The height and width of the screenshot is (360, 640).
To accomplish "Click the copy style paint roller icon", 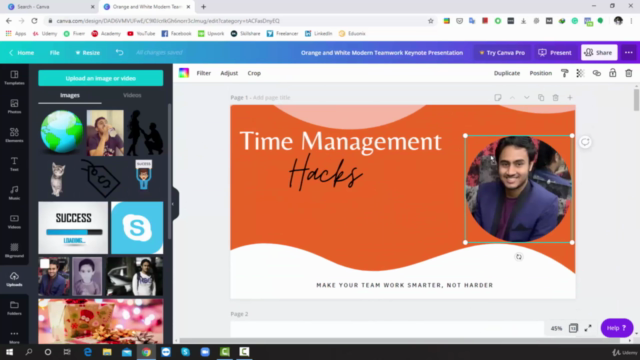I will pyautogui.click(x=564, y=73).
